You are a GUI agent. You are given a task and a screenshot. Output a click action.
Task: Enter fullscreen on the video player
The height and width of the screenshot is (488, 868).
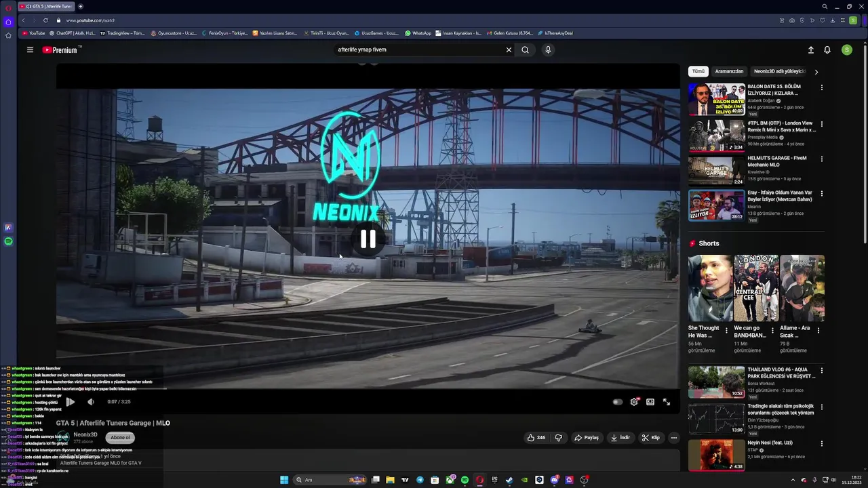667,402
